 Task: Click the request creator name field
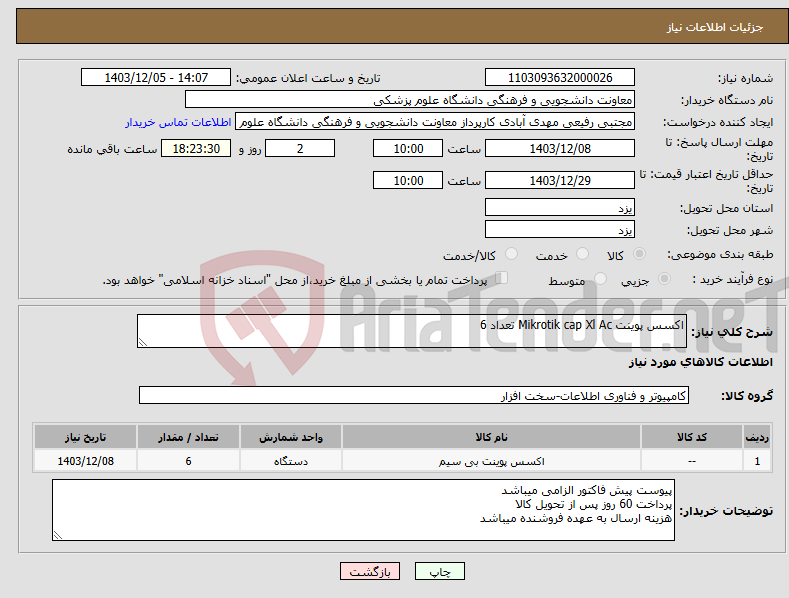435,122
